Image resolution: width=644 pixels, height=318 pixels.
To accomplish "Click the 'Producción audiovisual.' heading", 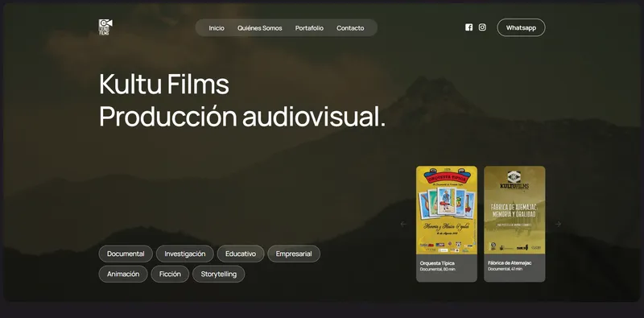I will tap(242, 117).
